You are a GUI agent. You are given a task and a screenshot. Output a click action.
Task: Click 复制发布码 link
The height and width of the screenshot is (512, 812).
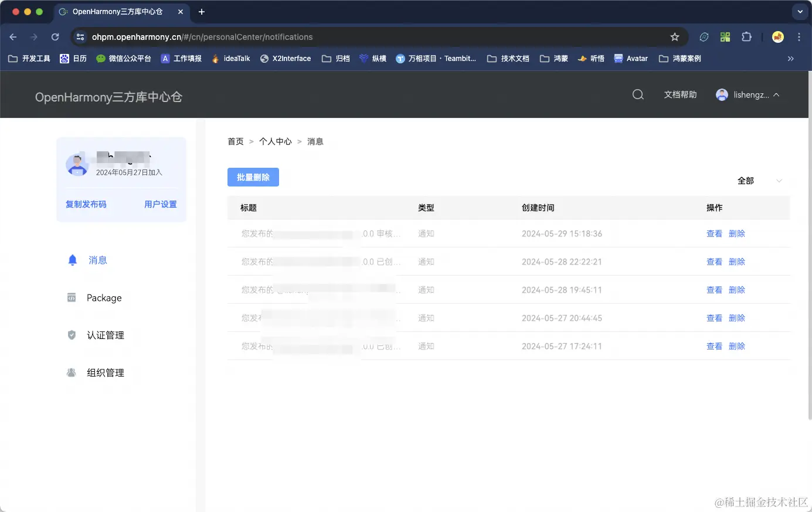(x=86, y=204)
